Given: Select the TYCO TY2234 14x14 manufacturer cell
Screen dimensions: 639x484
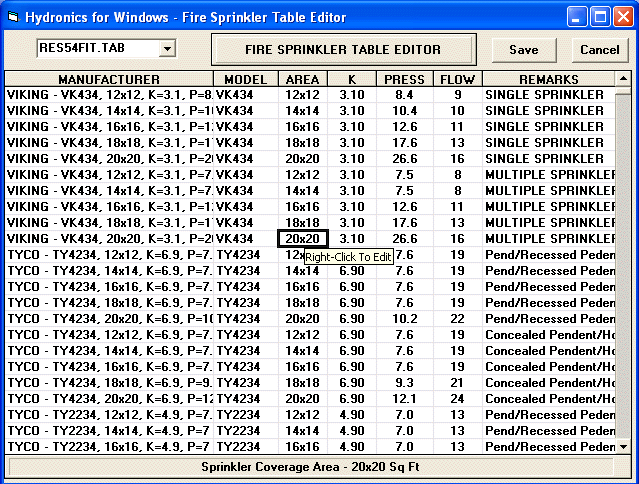Looking at the screenshot, I should click(109, 431).
